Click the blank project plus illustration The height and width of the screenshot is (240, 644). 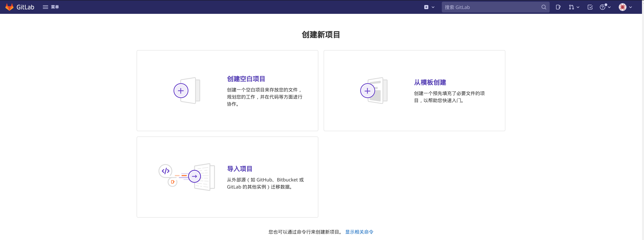(187, 90)
